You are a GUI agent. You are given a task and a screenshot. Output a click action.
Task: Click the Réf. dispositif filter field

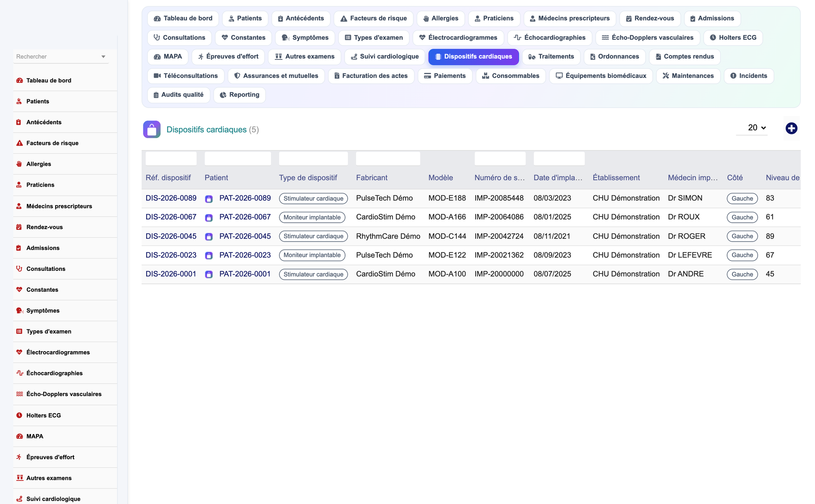pos(171,159)
